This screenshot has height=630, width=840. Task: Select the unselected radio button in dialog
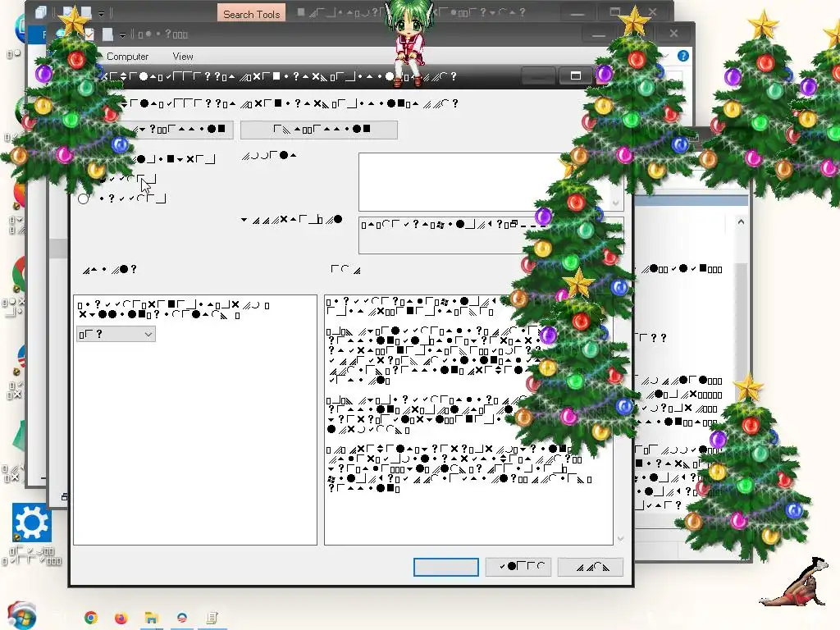pyautogui.click(x=83, y=199)
